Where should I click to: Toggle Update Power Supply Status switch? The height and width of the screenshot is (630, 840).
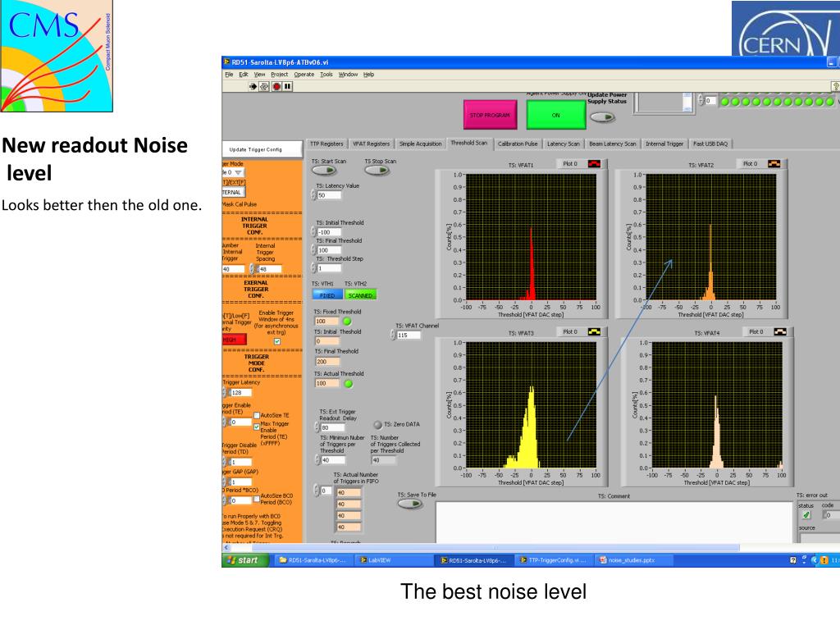(x=601, y=117)
